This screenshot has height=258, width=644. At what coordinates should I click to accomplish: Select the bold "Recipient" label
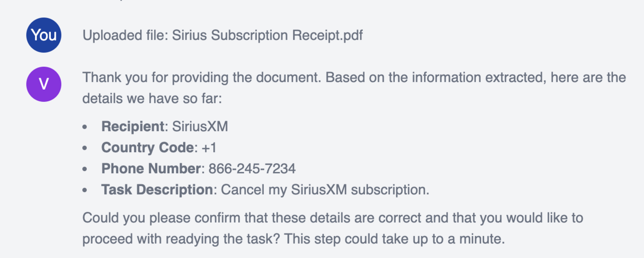(x=133, y=127)
